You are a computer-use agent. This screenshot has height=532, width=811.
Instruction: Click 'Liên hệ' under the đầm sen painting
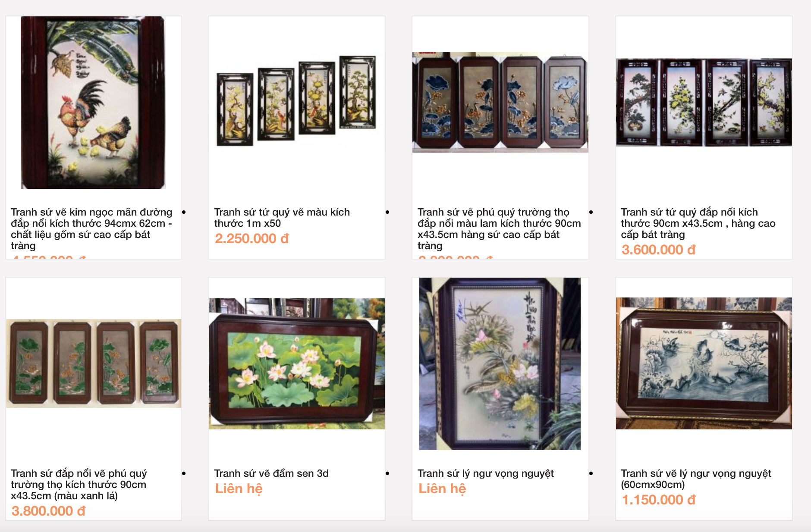(x=239, y=489)
